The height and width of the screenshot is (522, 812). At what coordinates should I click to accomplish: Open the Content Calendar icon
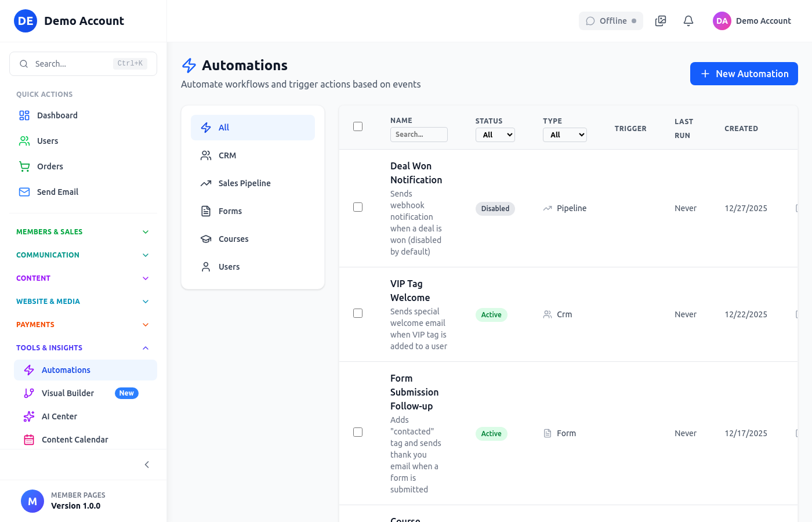click(28, 439)
